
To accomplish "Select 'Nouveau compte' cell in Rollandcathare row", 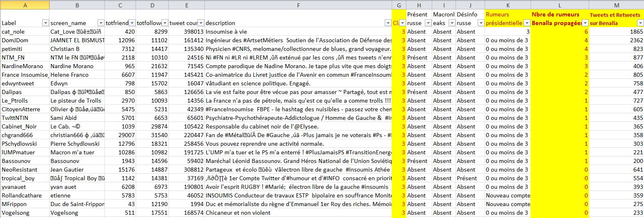I will [x=508, y=195].
